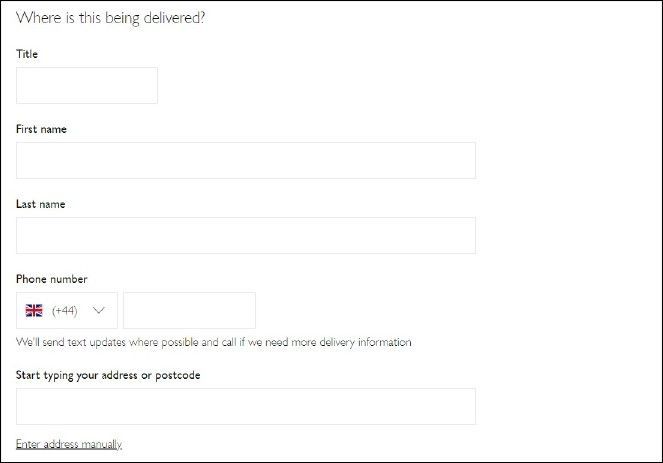The width and height of the screenshot is (663, 463).
Task: Select the (+44) dialing code text
Action: click(x=65, y=311)
